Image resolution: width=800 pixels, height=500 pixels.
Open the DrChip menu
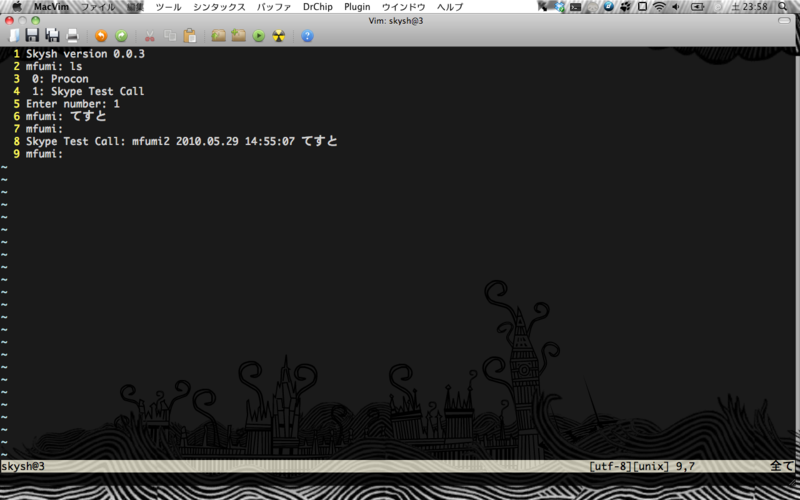317,7
